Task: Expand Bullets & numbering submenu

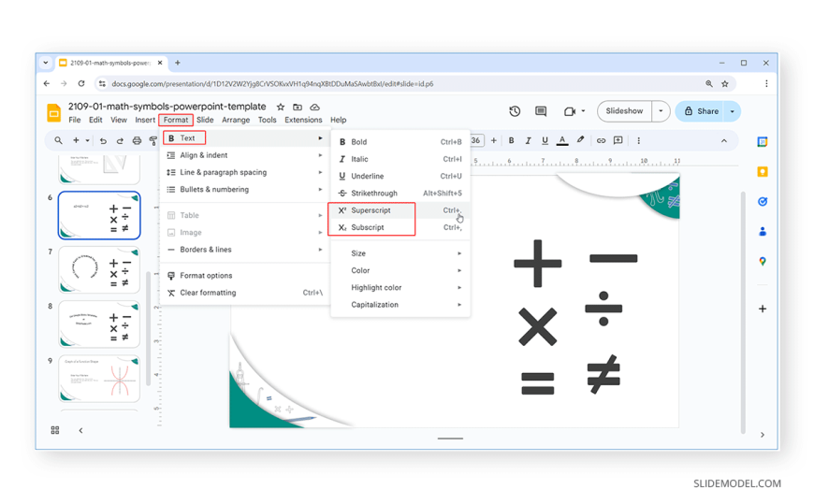Action: coord(244,190)
